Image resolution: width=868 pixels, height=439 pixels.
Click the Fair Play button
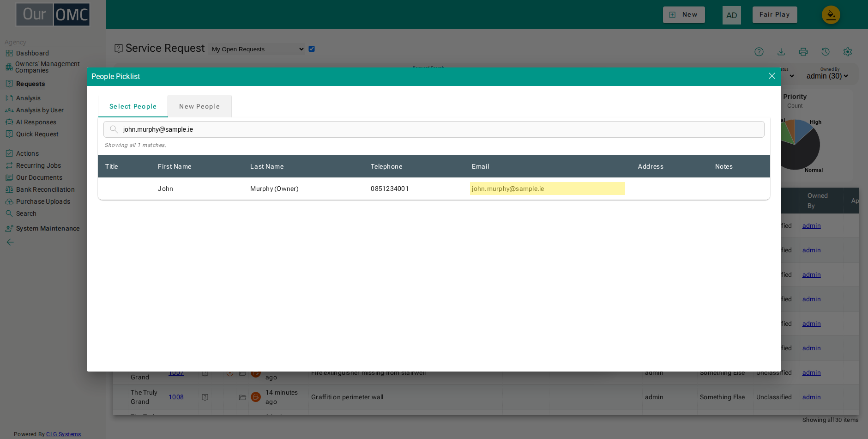pyautogui.click(x=775, y=15)
